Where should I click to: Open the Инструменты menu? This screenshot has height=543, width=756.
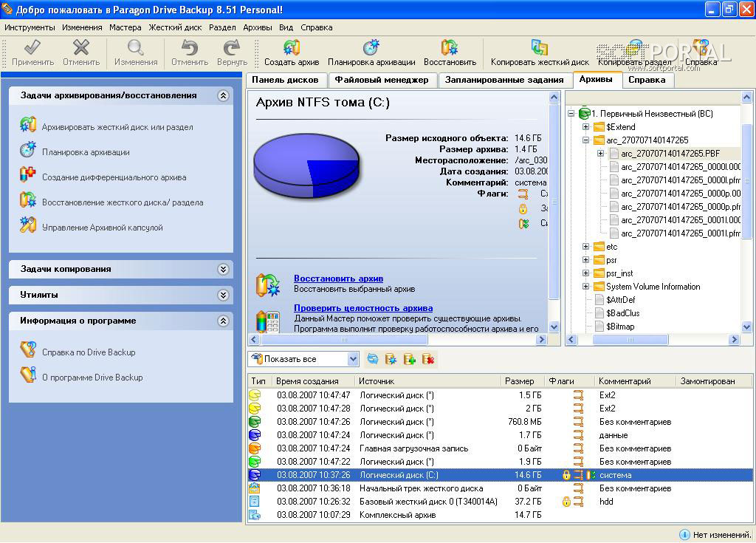click(30, 27)
